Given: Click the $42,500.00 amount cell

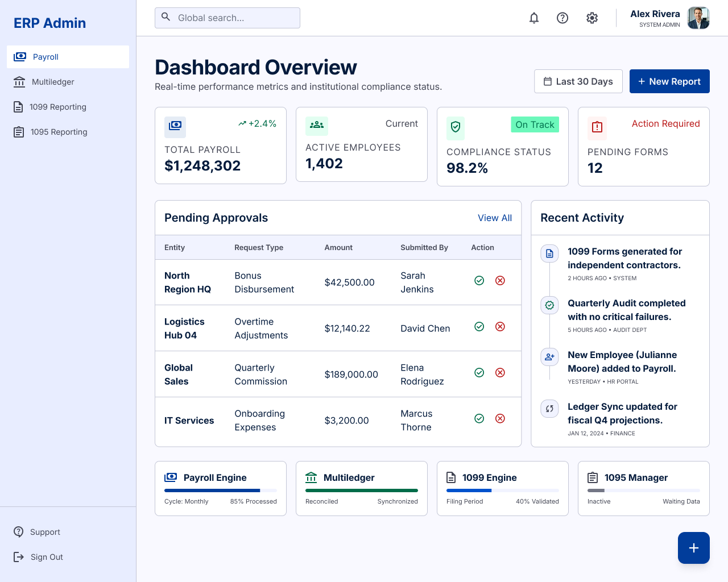Looking at the screenshot, I should [x=350, y=282].
